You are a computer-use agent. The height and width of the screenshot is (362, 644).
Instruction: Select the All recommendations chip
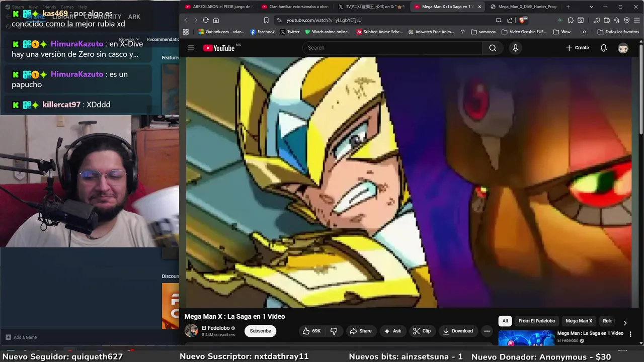coord(505,321)
